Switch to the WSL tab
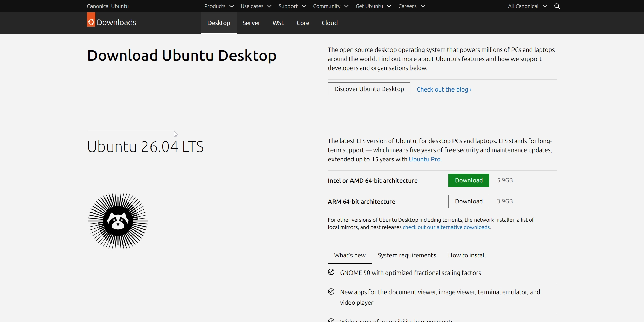The image size is (644, 322). [x=278, y=23]
